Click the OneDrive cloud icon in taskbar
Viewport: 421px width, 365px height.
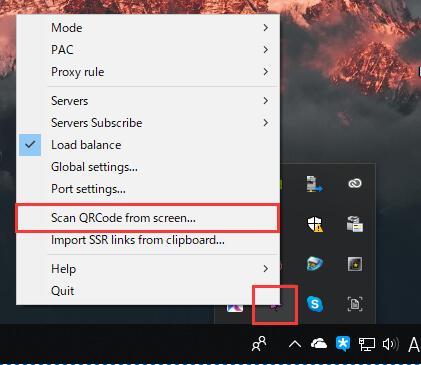pyautogui.click(x=319, y=343)
